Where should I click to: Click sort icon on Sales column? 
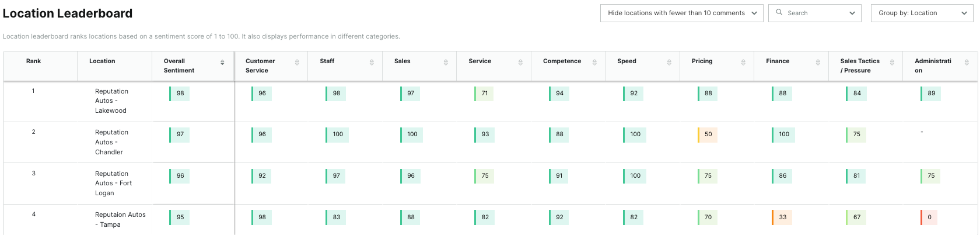pyautogui.click(x=446, y=63)
